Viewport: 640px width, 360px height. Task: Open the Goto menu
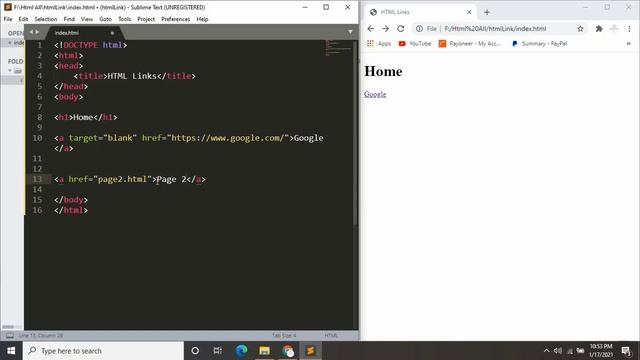tap(105, 19)
